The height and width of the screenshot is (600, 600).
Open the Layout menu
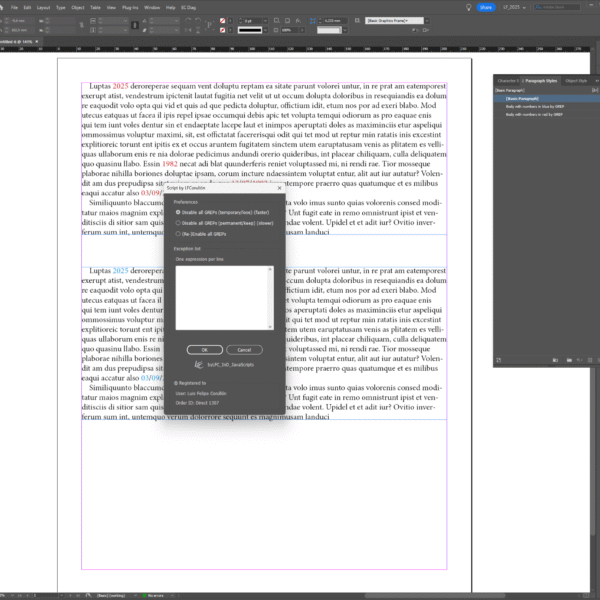coord(43,8)
